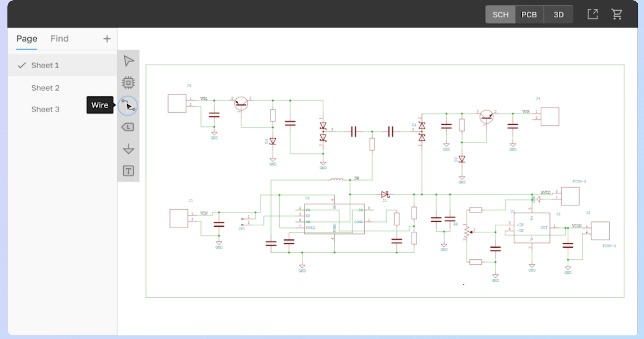Click the J5 connector box

point(177,103)
